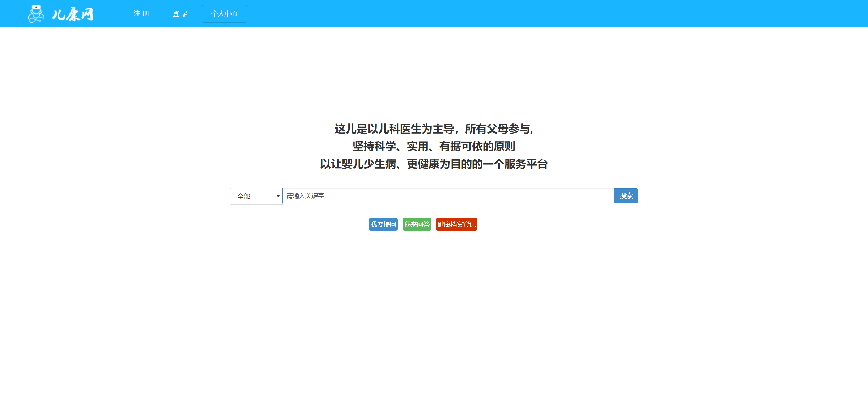Screen dimensions: 868x412
Task: Click the 我要提问 blue button
Action: tap(383, 224)
